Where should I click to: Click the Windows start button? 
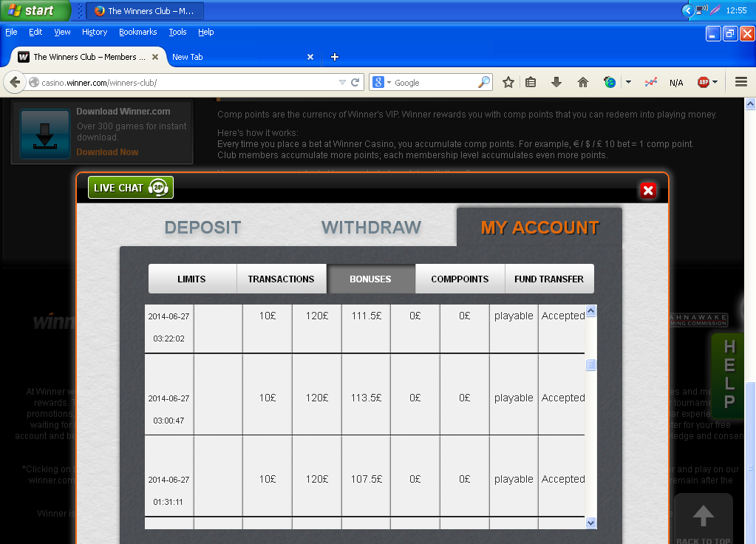(35, 10)
